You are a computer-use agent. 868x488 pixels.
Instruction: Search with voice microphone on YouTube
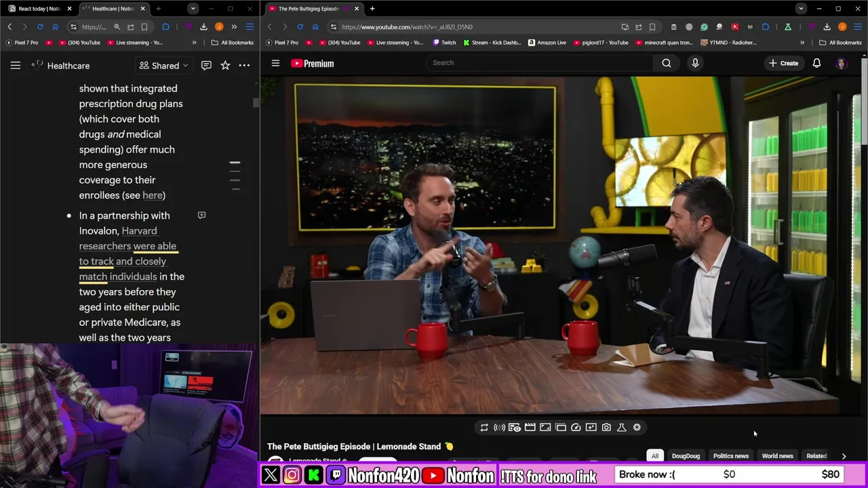pyautogui.click(x=695, y=63)
